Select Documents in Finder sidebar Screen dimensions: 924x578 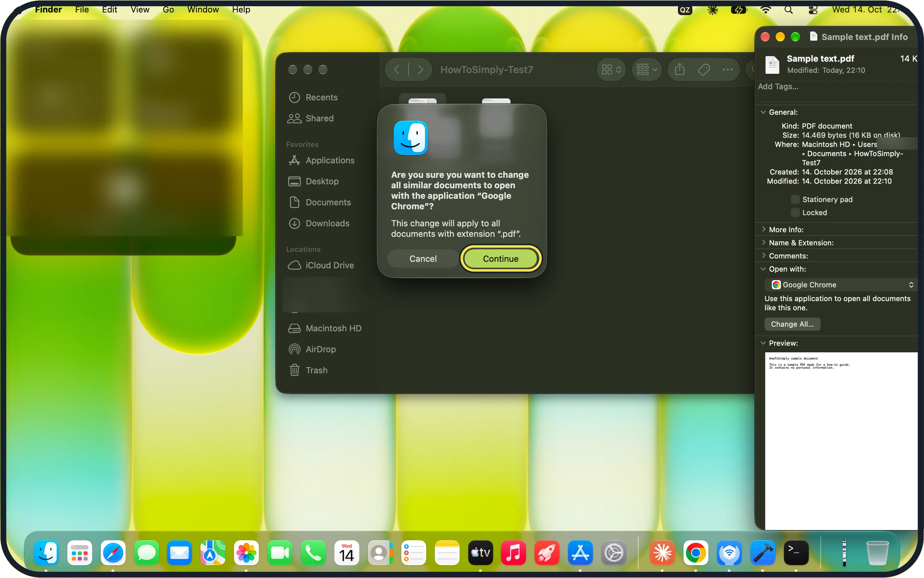pyautogui.click(x=319, y=203)
